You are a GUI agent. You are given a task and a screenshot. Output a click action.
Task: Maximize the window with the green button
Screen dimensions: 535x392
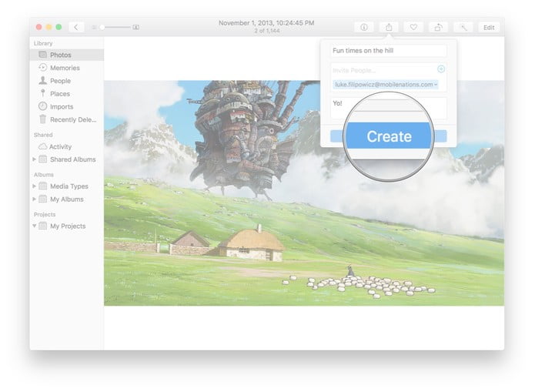(59, 27)
